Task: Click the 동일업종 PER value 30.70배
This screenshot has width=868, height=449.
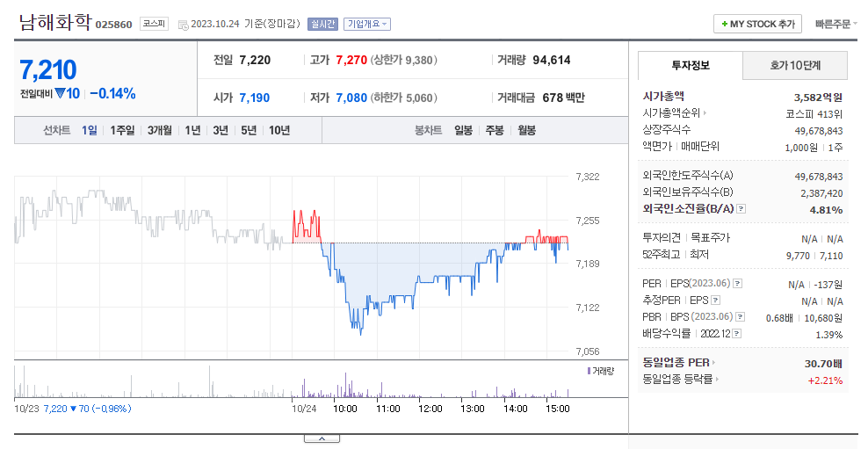Action: tap(824, 364)
